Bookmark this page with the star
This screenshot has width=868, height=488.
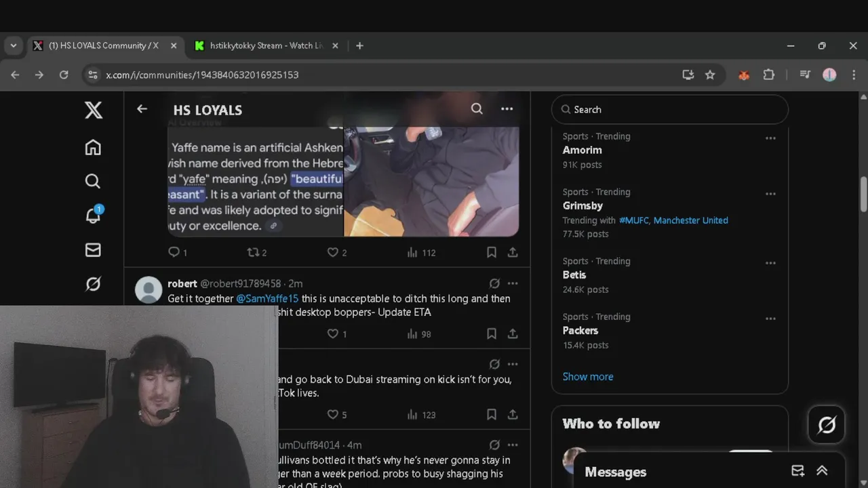pos(710,75)
